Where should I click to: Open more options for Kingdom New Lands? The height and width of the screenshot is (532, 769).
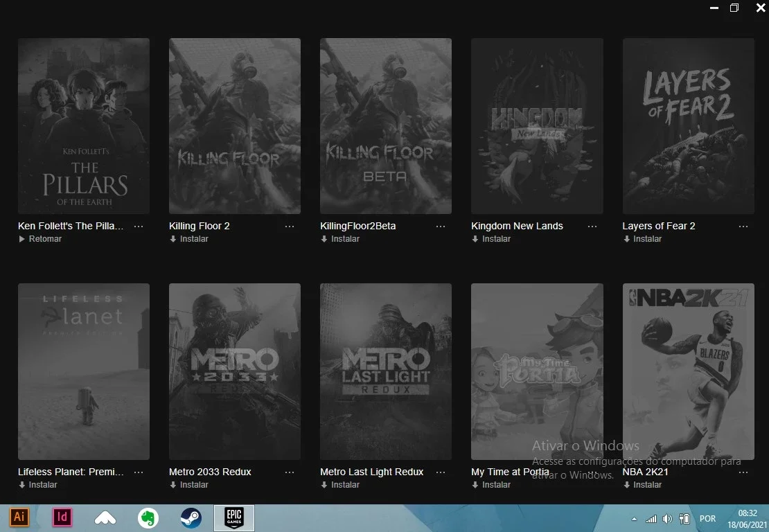592,226
